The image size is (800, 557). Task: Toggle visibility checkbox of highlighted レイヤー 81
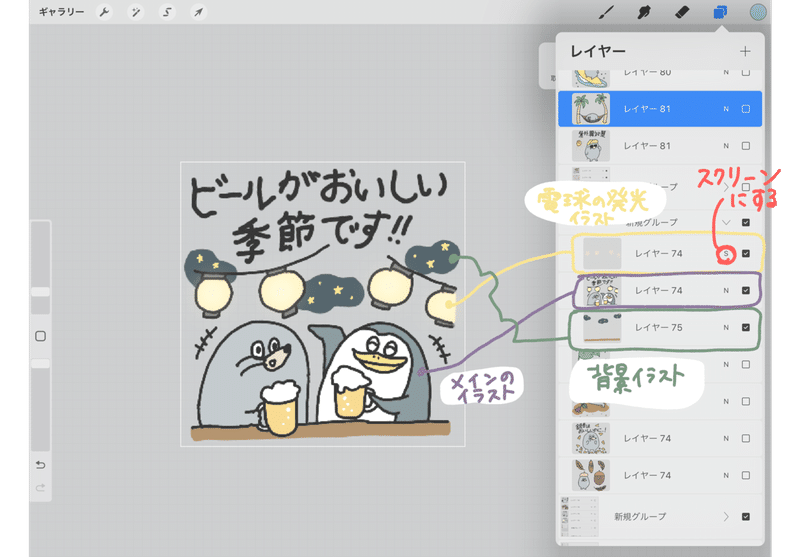746,109
